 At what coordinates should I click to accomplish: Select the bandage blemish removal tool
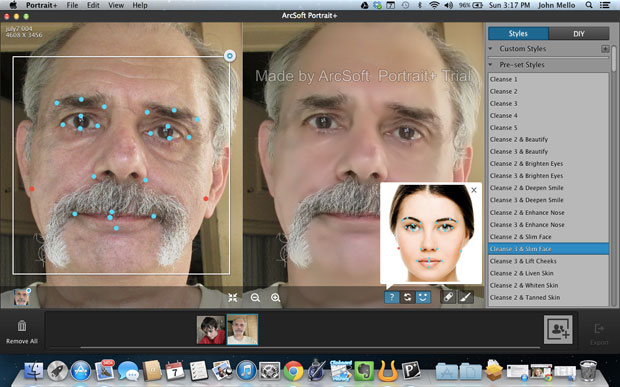coord(448,297)
